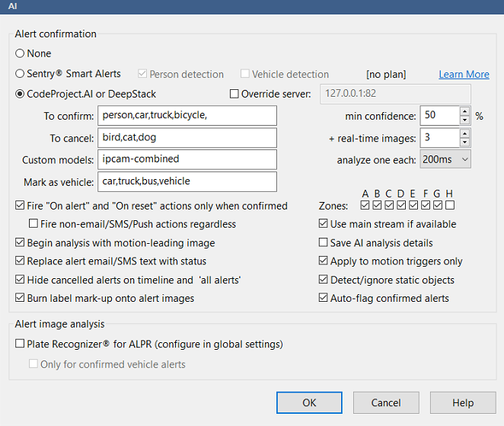504x426 pixels.
Task: Click the Custom models text field
Action: (x=187, y=159)
